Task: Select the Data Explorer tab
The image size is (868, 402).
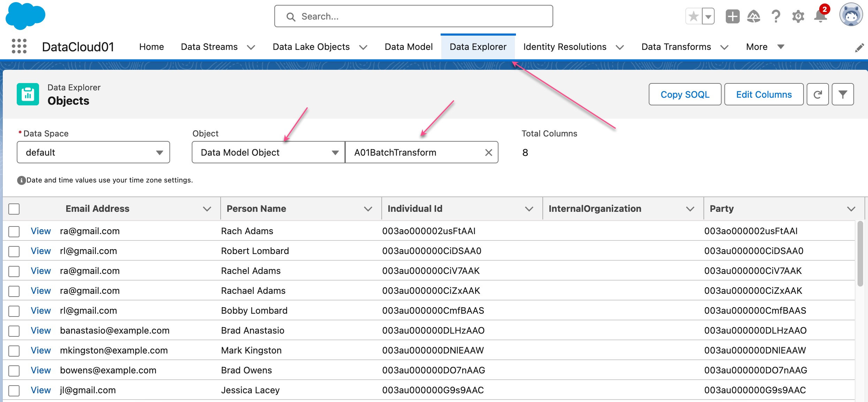Action: 478,47
